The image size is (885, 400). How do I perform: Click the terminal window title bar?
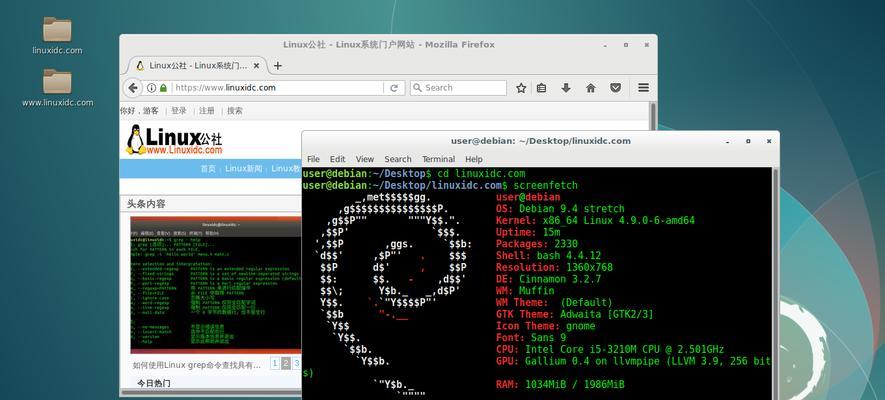coord(540,141)
